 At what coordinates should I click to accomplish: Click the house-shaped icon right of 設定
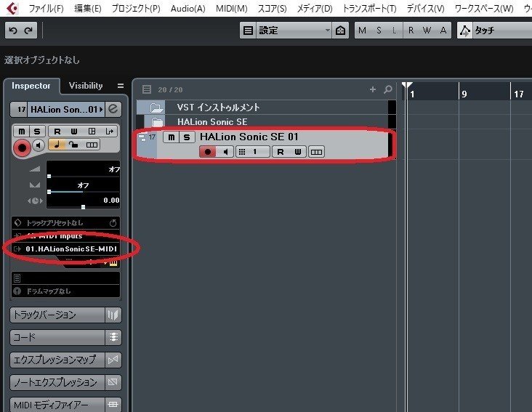coord(340,31)
